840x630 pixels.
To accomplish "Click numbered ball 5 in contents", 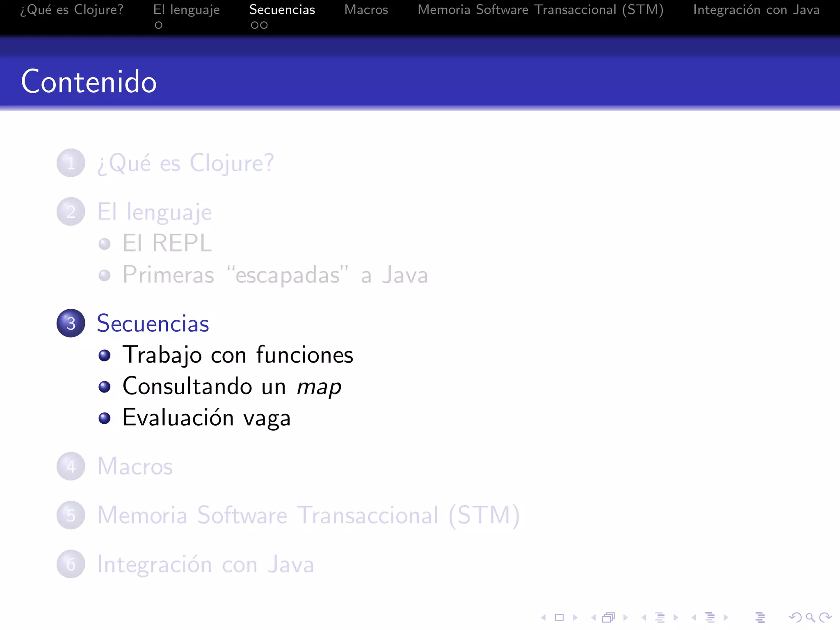I will click(x=71, y=515).
